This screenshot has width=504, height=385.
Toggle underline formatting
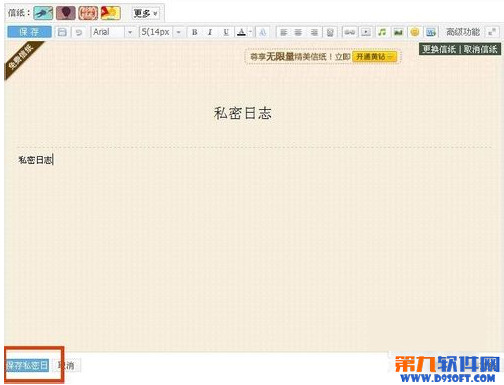tap(226, 32)
